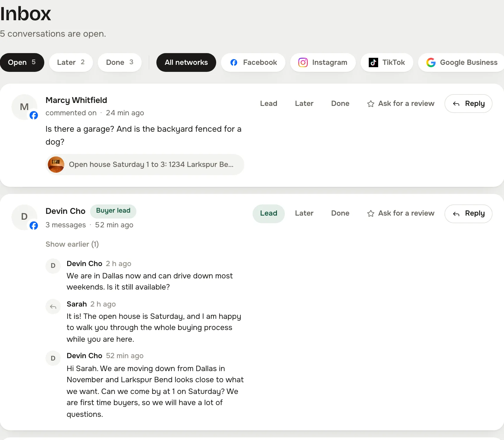Open Marcy Whitfield's avatar

24,107
